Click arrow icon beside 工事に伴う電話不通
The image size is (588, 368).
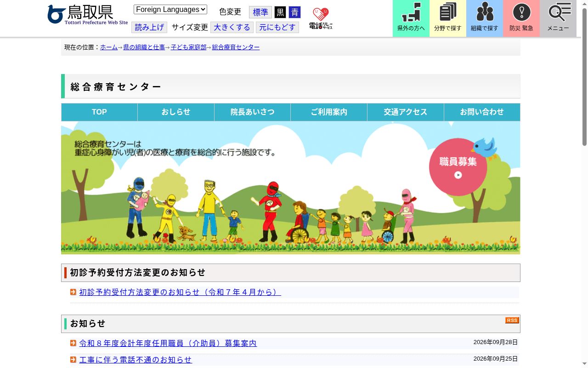pyautogui.click(x=73, y=360)
